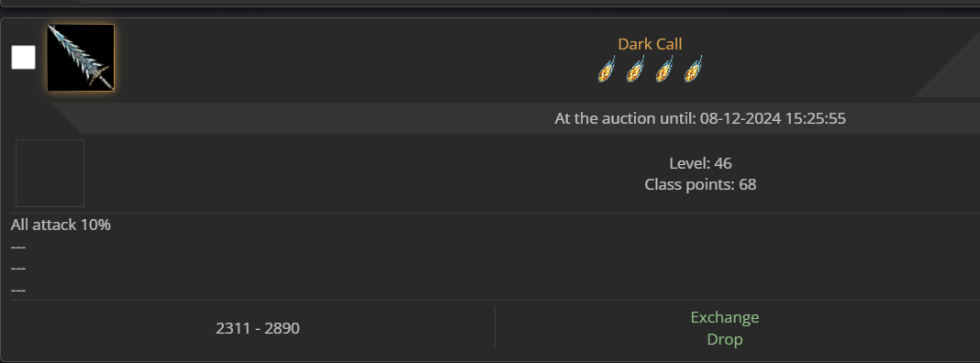Select the first flame feather rating icon

(x=607, y=70)
